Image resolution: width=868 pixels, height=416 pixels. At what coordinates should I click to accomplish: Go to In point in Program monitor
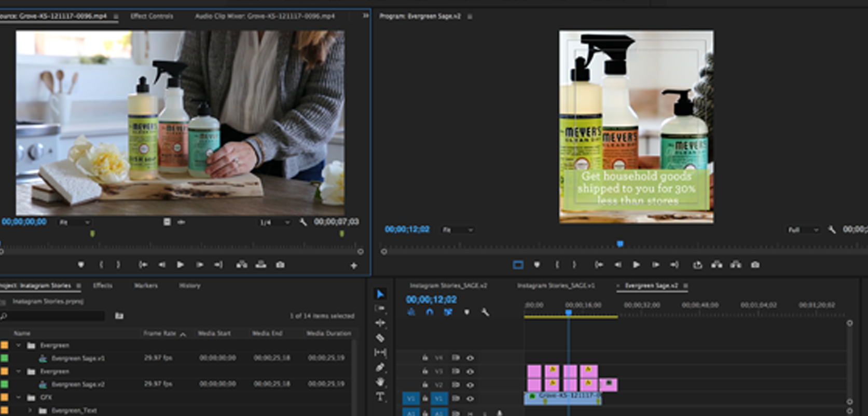[x=599, y=265]
